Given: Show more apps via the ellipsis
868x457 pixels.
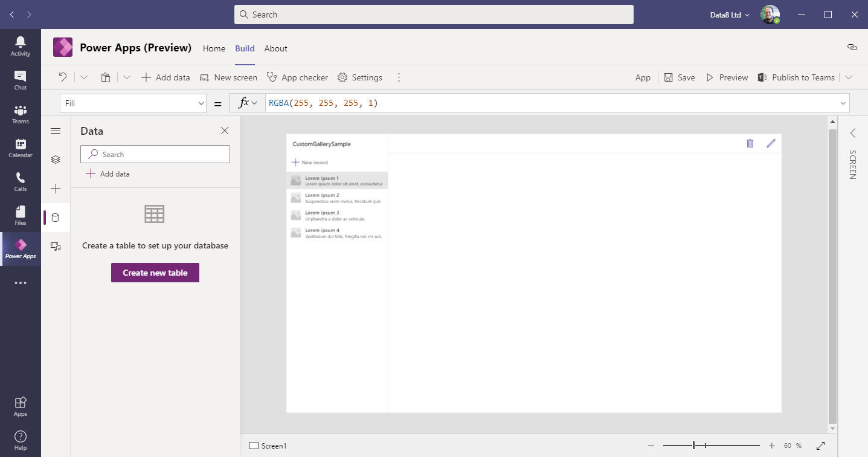Looking at the screenshot, I should tap(21, 283).
